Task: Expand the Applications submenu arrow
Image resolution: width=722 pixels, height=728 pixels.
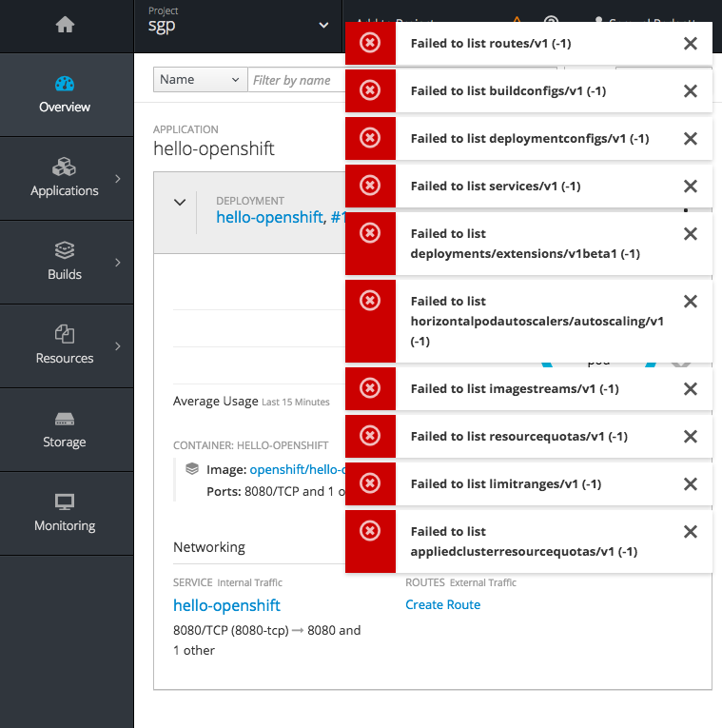Action: click(x=118, y=179)
